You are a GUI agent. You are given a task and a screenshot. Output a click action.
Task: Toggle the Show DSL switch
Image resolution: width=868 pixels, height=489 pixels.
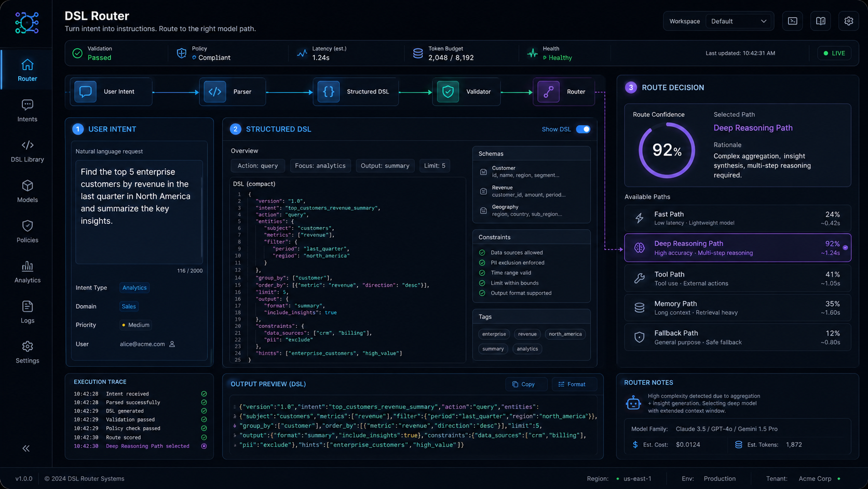[x=583, y=129]
